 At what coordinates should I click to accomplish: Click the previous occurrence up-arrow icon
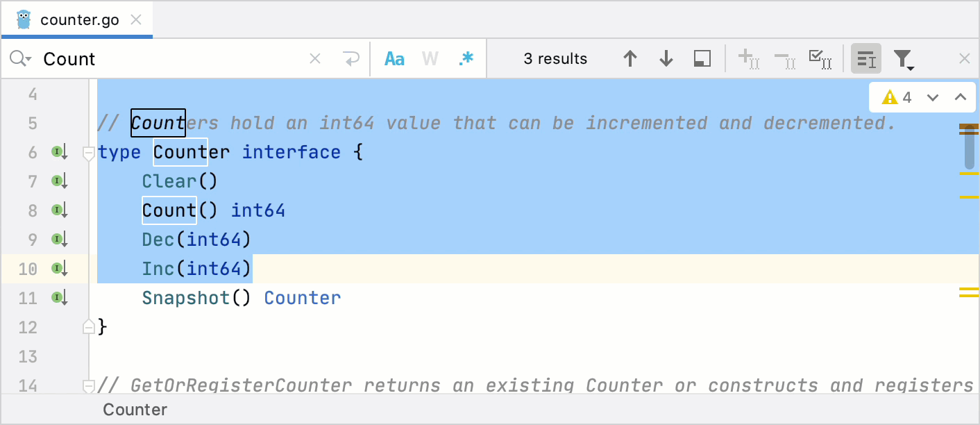click(631, 58)
